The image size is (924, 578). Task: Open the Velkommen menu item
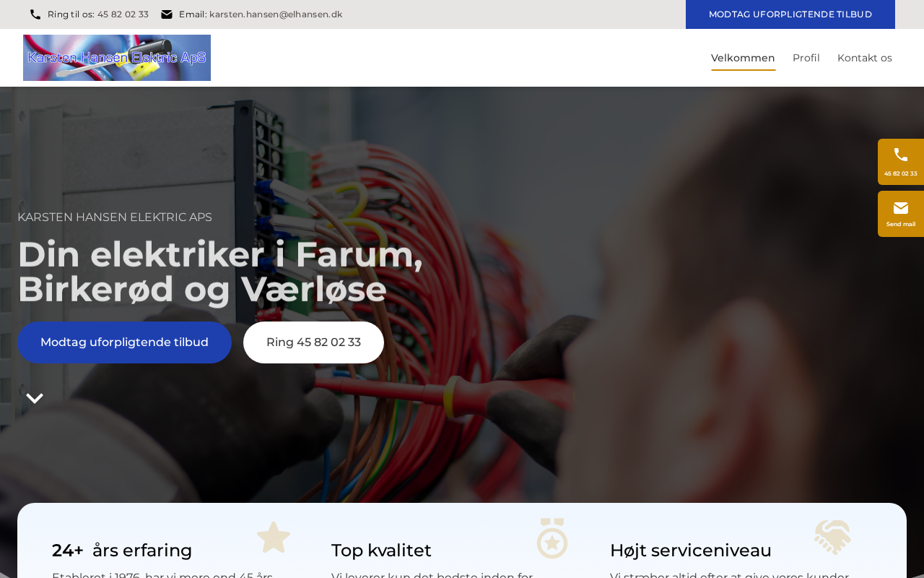point(743,58)
